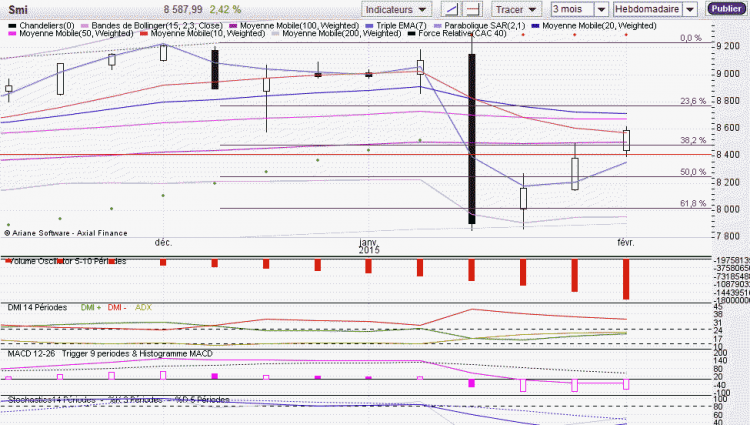Click the Moyenne Mobile(200, Weighted) legend swatch

(x=276, y=33)
